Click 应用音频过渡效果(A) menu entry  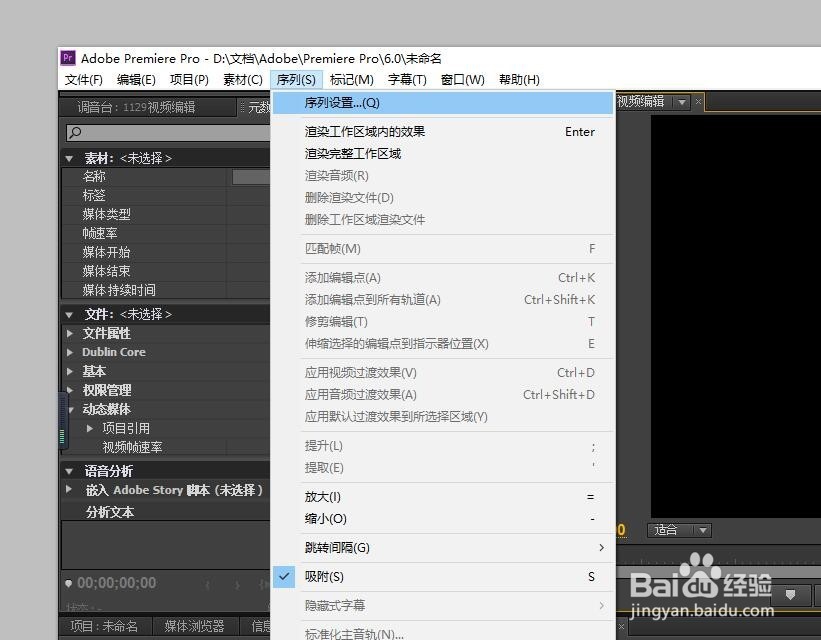(443, 394)
